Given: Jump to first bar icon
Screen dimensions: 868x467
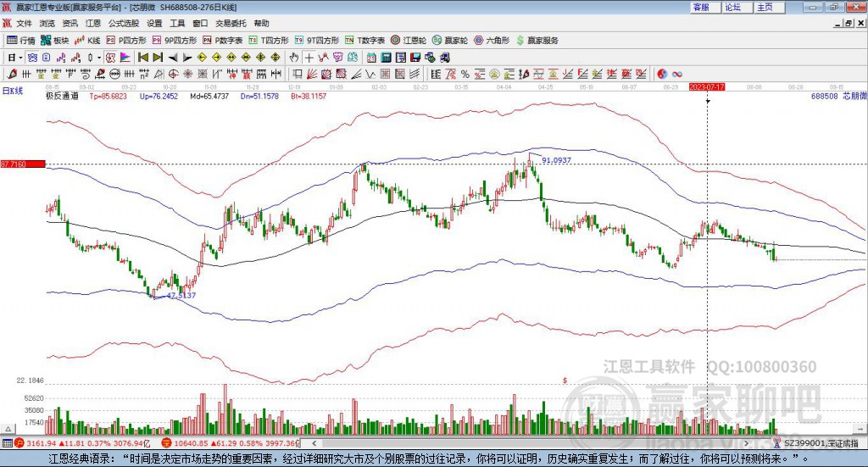Looking at the screenshot, I should 142,58.
